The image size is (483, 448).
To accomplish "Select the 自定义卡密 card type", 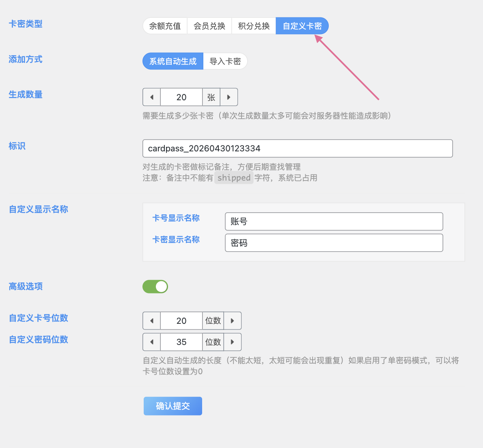I will coord(302,26).
